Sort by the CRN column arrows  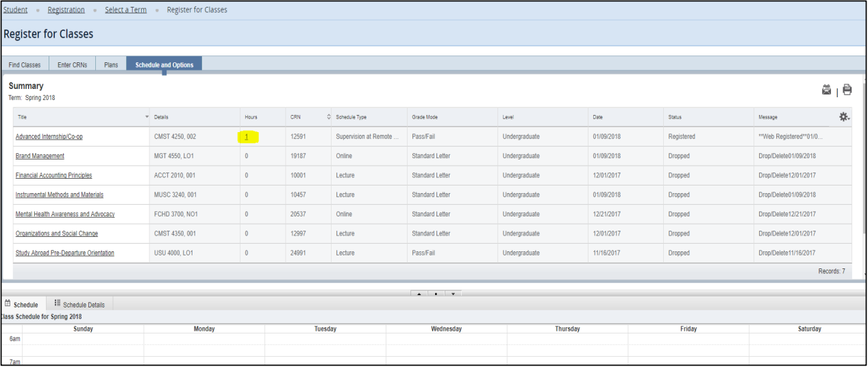click(328, 117)
